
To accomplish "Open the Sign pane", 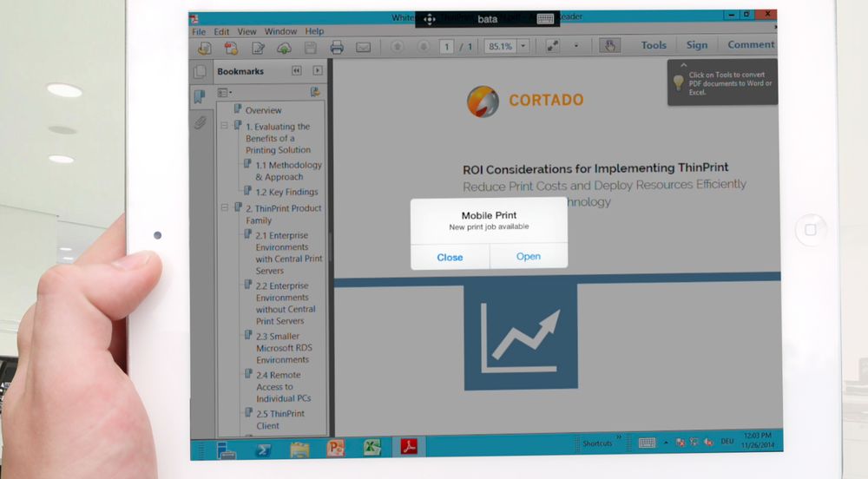I will 697,45.
